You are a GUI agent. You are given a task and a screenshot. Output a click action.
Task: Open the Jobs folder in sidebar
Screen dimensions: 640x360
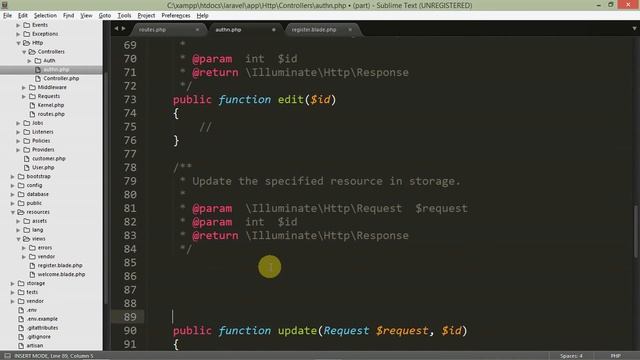pyautogui.click(x=38, y=123)
